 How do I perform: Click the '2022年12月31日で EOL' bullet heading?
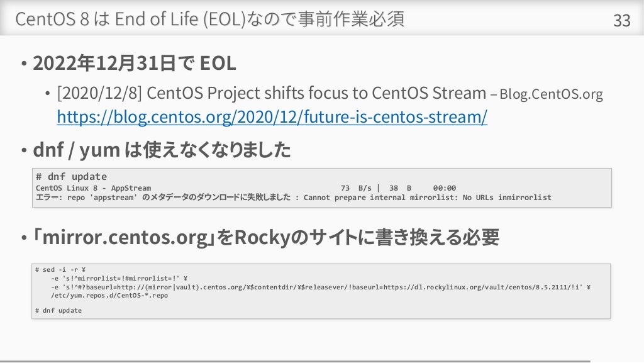tap(135, 64)
